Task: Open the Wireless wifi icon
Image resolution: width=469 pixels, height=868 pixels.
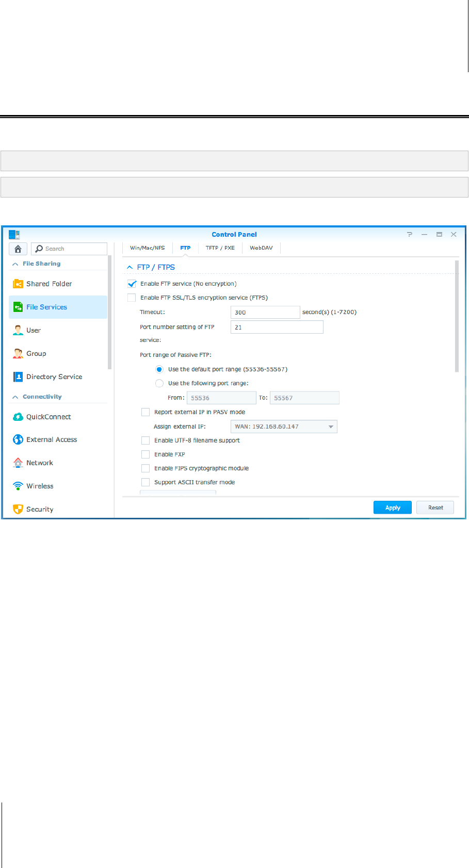Action: point(18,486)
